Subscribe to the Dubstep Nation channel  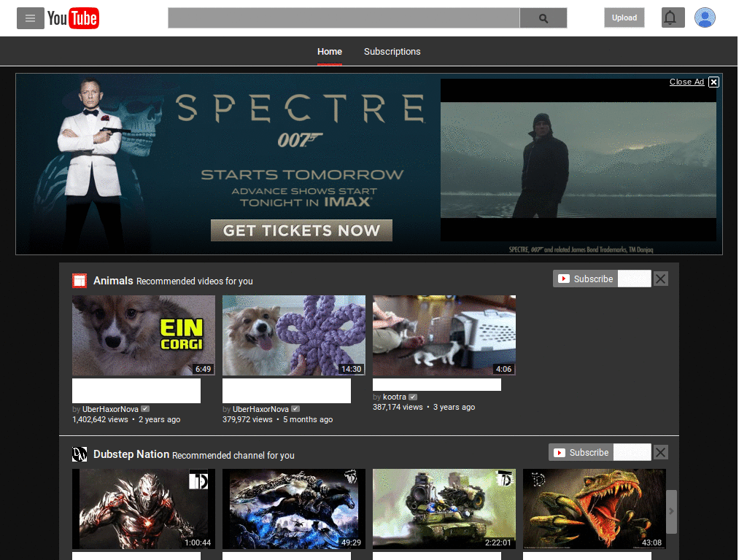tap(581, 452)
